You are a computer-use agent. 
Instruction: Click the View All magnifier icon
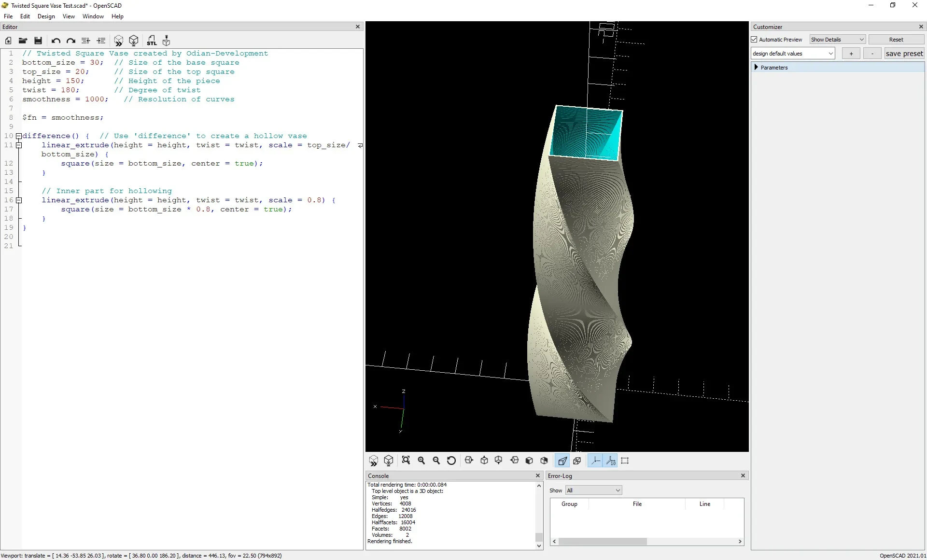(406, 461)
